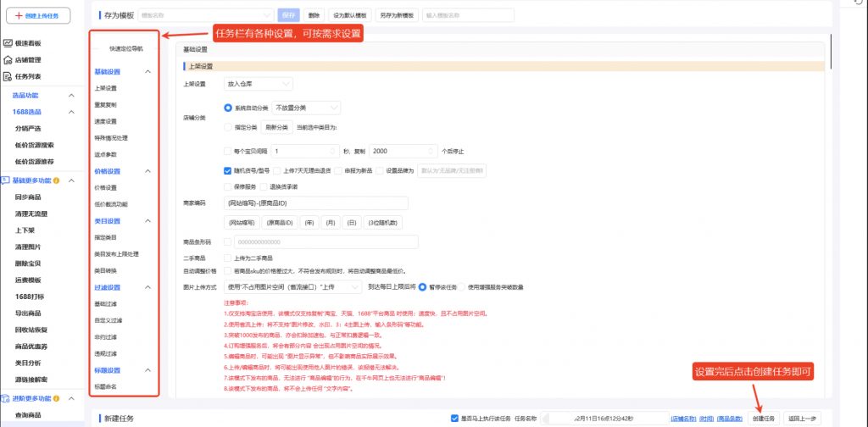Collapse 类目设置 in quick navigation
This screenshot has height=427, width=868.
click(147, 221)
